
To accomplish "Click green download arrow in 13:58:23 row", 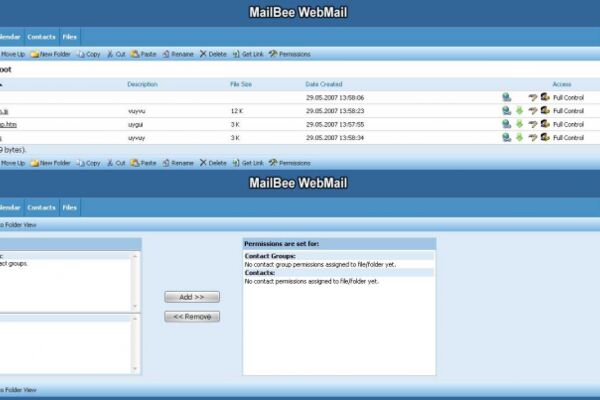I will pyautogui.click(x=519, y=111).
